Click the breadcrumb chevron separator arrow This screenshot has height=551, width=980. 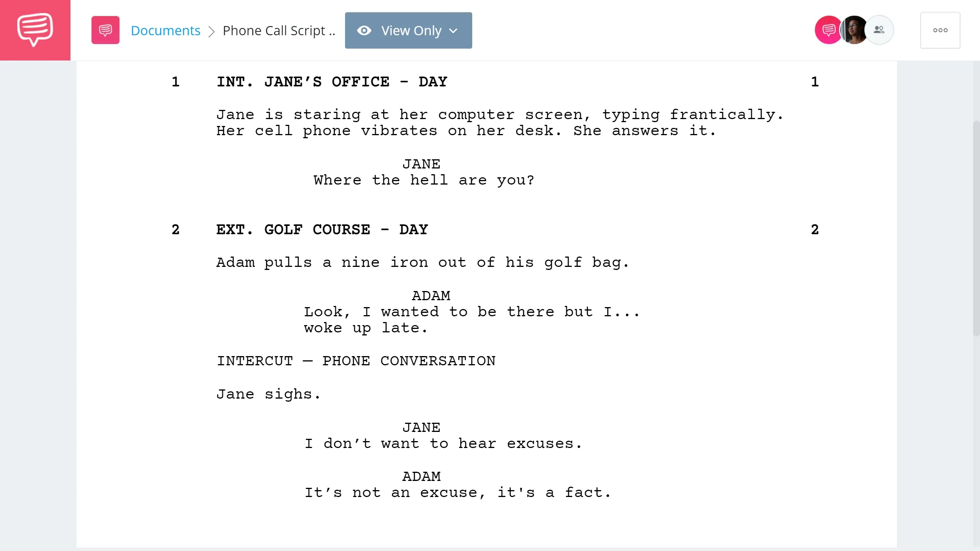pyautogui.click(x=212, y=30)
